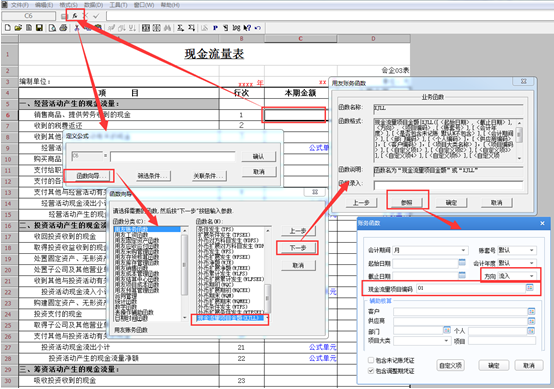Click 上一步 in the 函数向导 dialog

click(297, 231)
